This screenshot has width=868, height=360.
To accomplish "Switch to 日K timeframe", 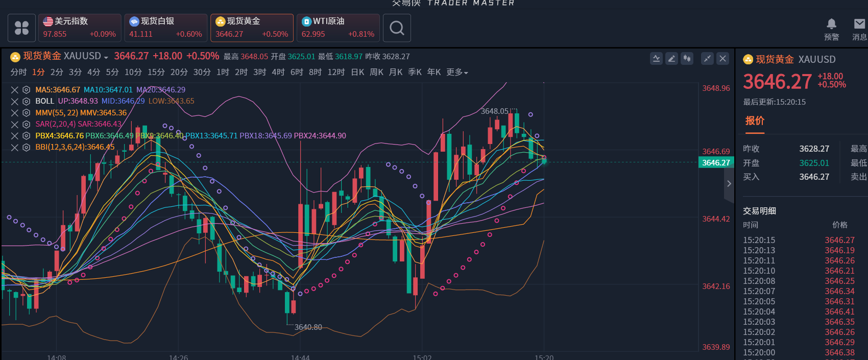I will tap(357, 73).
